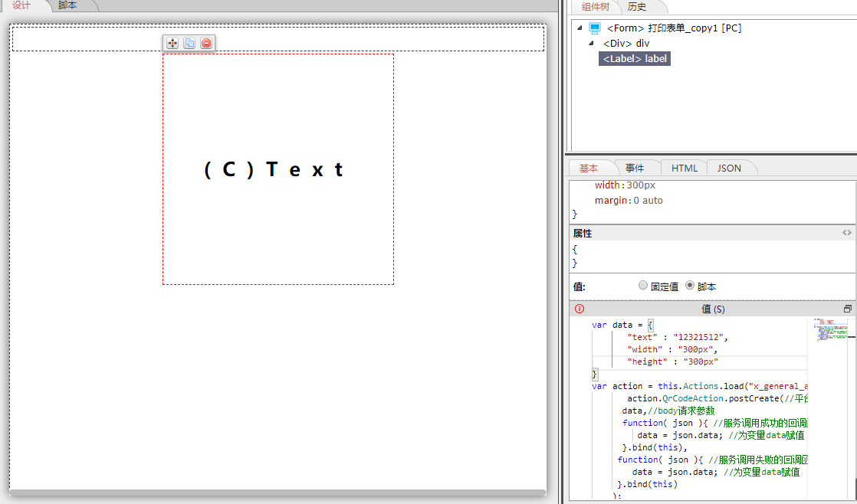Select the <Label> label tree item

coord(635,59)
